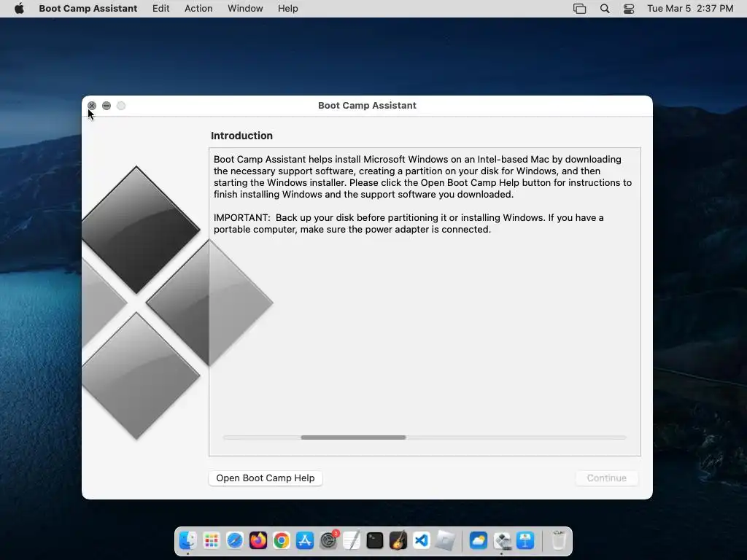747x560 pixels.
Task: Open System Preferences from the Dock
Action: pos(328,540)
